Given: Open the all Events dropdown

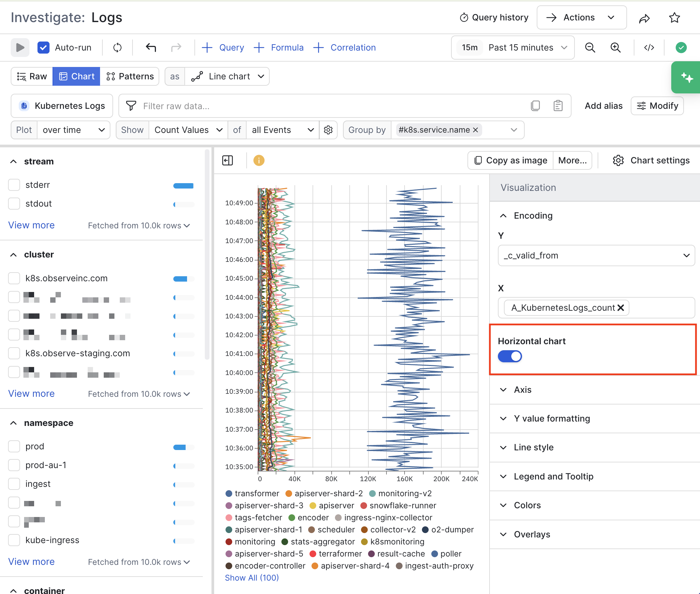Looking at the screenshot, I should pyautogui.click(x=283, y=130).
